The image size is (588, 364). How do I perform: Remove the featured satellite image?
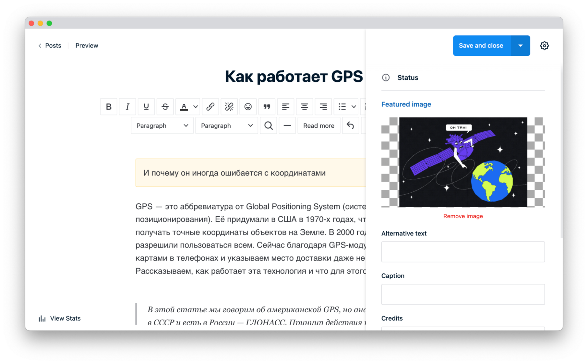coord(463,216)
